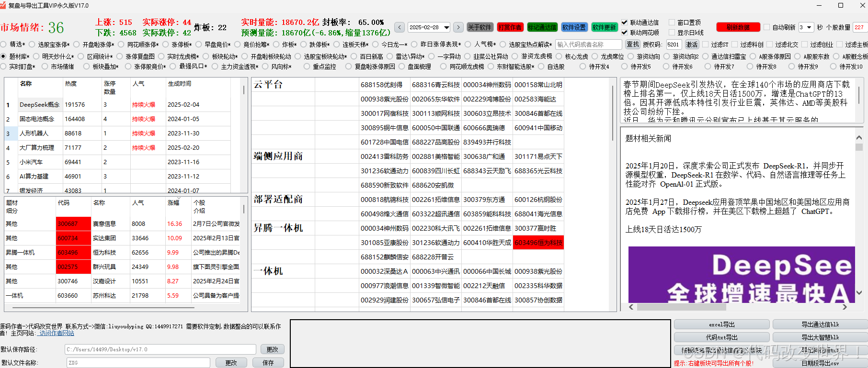The width and height of the screenshot is (868, 368).
Task: Click 保存 save button
Action: [x=268, y=363]
